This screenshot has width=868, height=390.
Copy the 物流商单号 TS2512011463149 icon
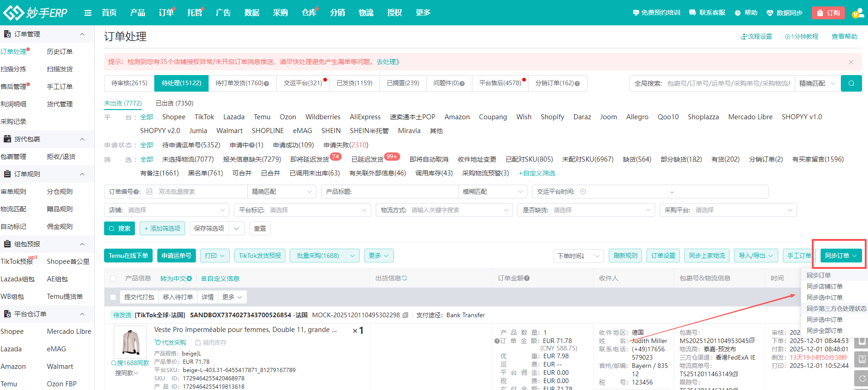735,374
